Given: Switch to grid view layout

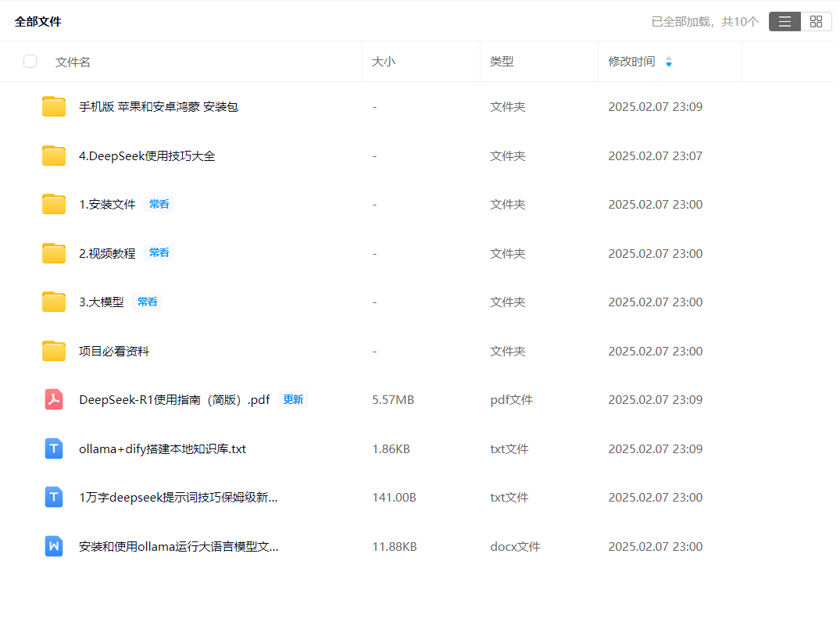Looking at the screenshot, I should pyautogui.click(x=816, y=21).
